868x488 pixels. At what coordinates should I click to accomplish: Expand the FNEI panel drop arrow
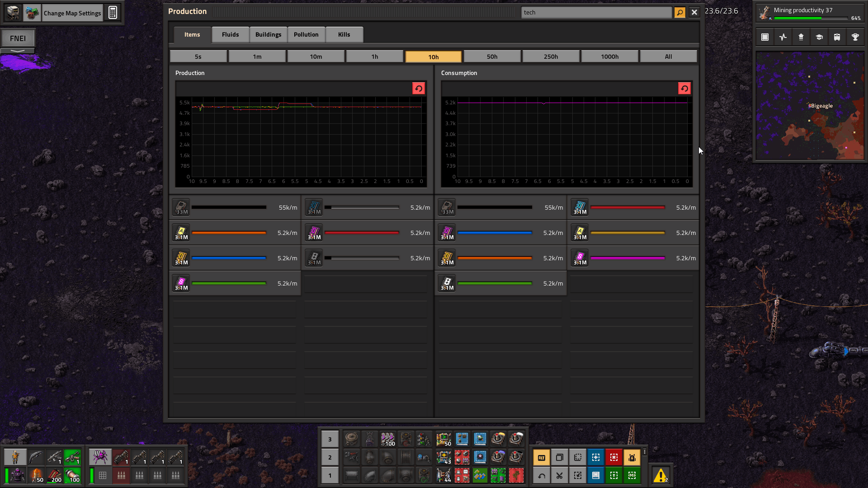tap(18, 51)
